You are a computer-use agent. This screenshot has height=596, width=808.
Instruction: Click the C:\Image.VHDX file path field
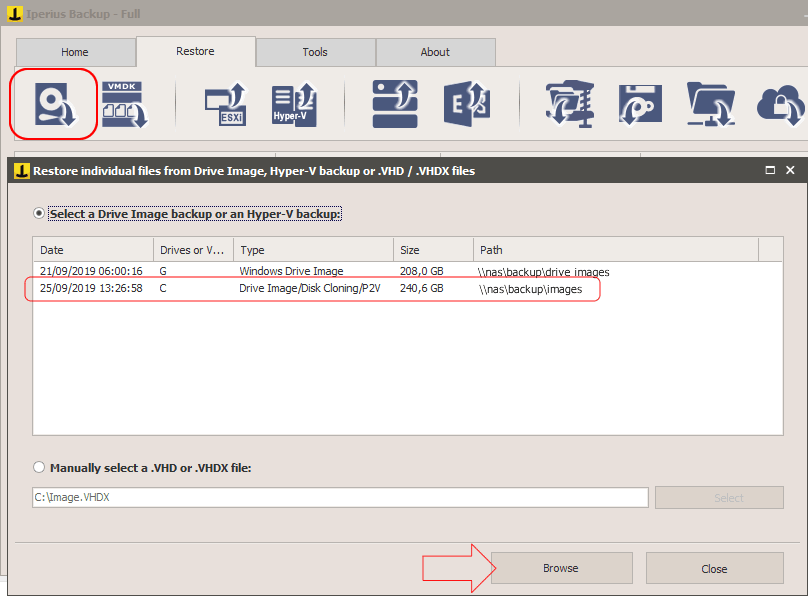[x=340, y=497]
